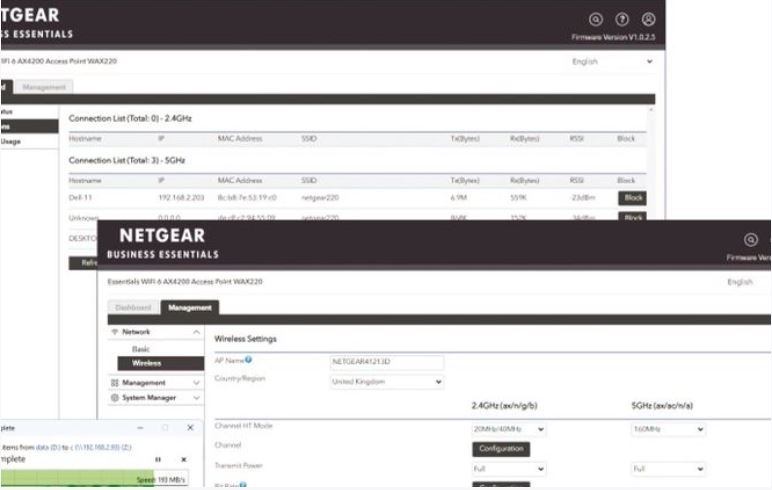The width and height of the screenshot is (772, 490).
Task: Open 2.4GHz Transmit Power Full dropdown
Action: [x=509, y=468]
